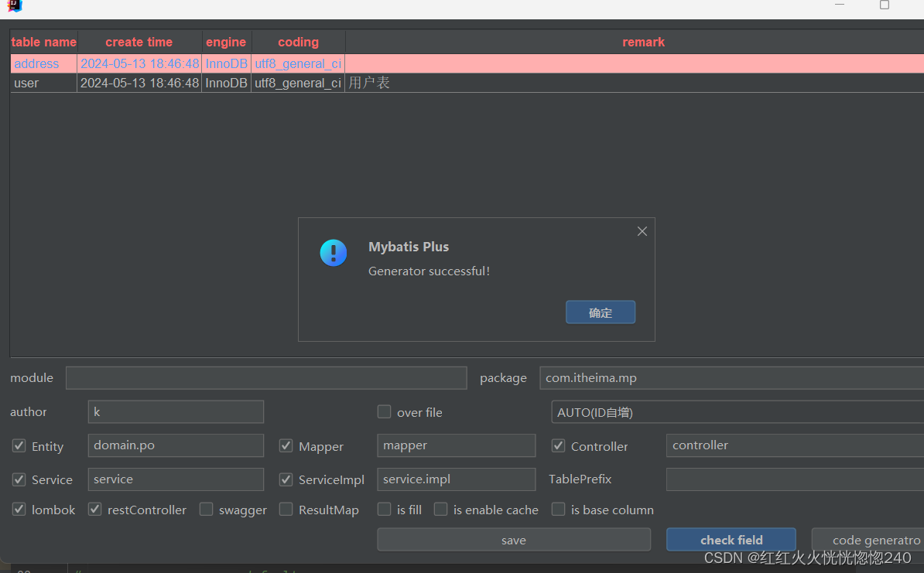Toggle the ServiceImpl checkbox

(x=286, y=479)
